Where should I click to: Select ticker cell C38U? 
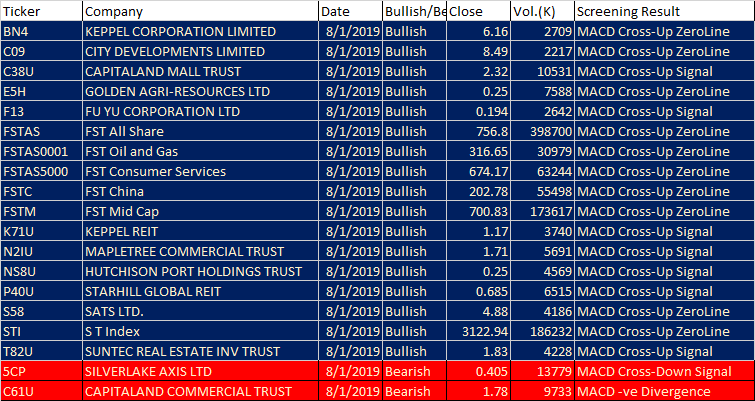[x=41, y=72]
